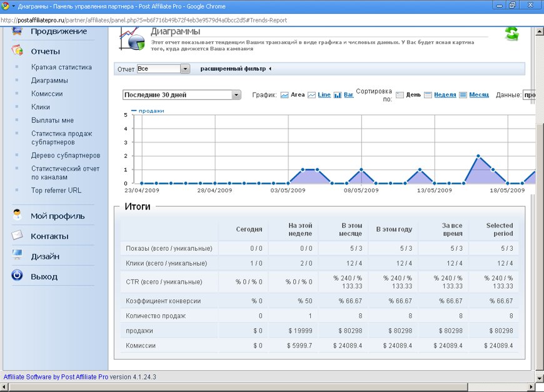The image size is (544, 392).
Task: Switch sorting to Неделя
Action: tap(445, 95)
